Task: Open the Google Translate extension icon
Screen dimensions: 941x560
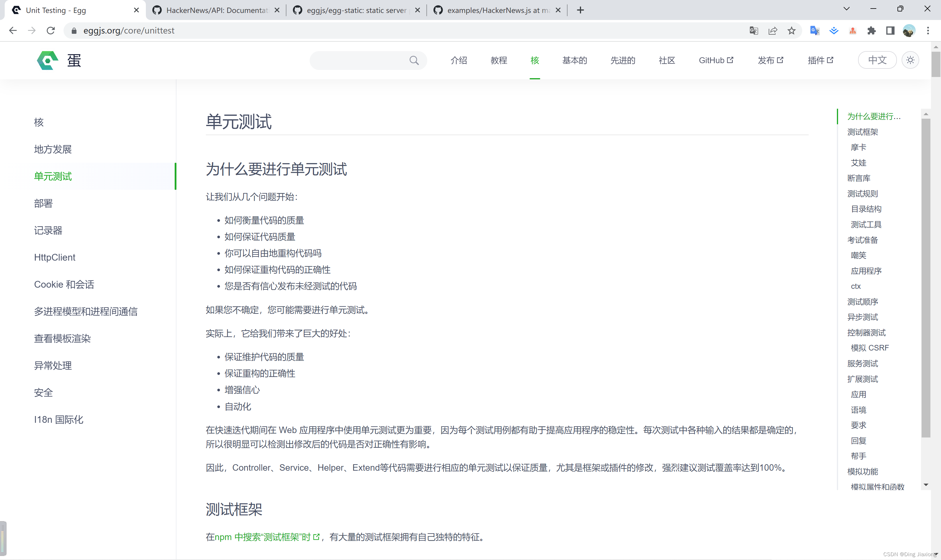Action: pos(815,31)
